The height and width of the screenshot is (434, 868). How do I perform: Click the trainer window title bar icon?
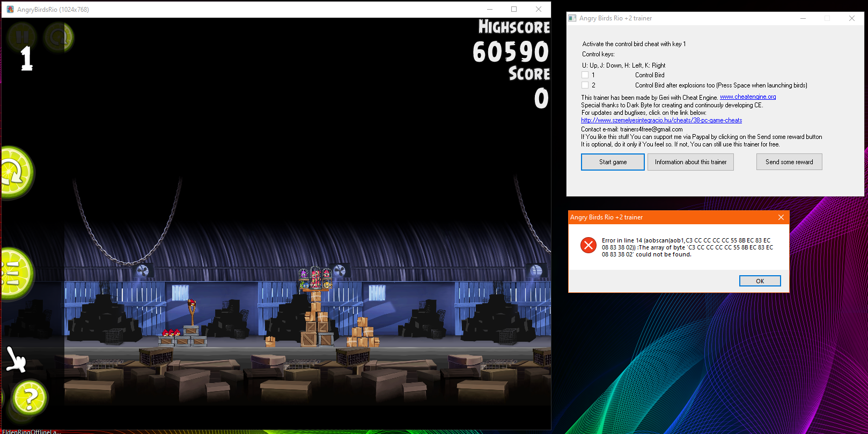[572, 18]
